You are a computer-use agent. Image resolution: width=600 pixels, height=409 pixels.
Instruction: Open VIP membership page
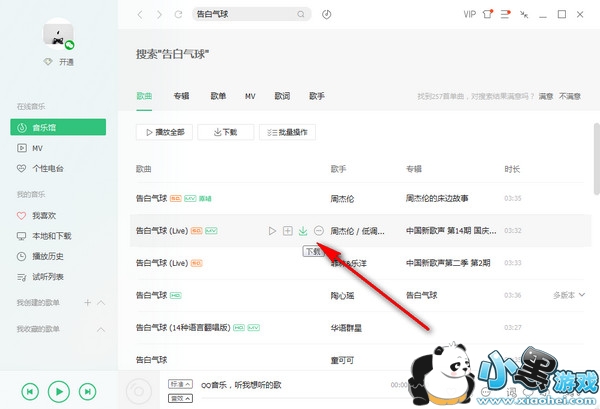pos(470,15)
